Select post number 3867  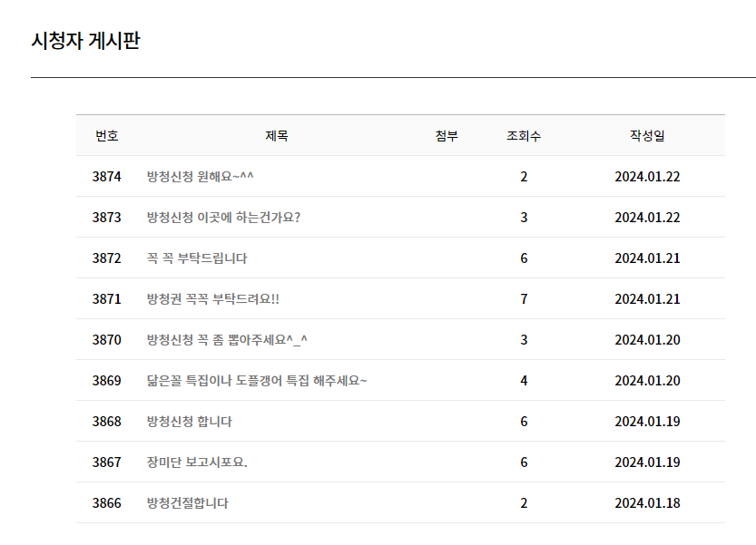pyautogui.click(x=106, y=462)
